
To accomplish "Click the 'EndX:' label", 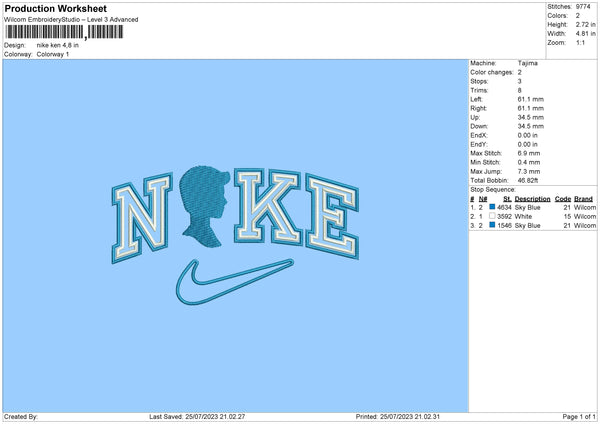I will (x=479, y=135).
